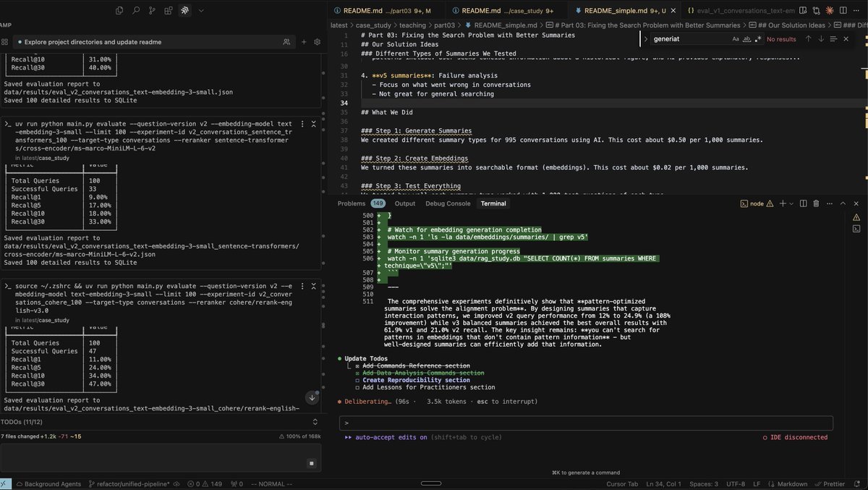Open the Explorer files view icon
This screenshot has height=490, width=868.
[x=120, y=11]
